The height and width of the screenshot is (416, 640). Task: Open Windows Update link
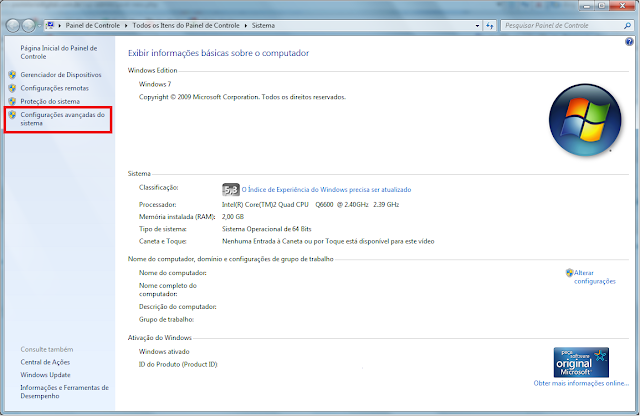coord(45,375)
